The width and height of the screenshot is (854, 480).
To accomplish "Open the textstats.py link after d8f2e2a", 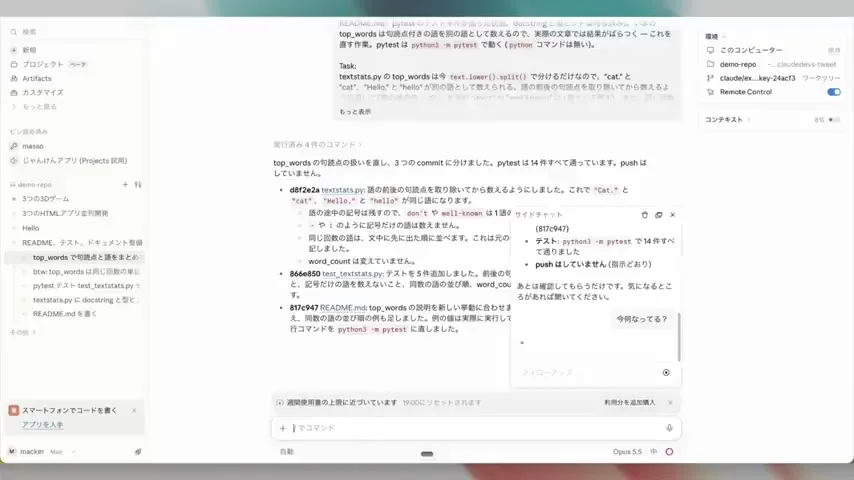I will 342,190.
